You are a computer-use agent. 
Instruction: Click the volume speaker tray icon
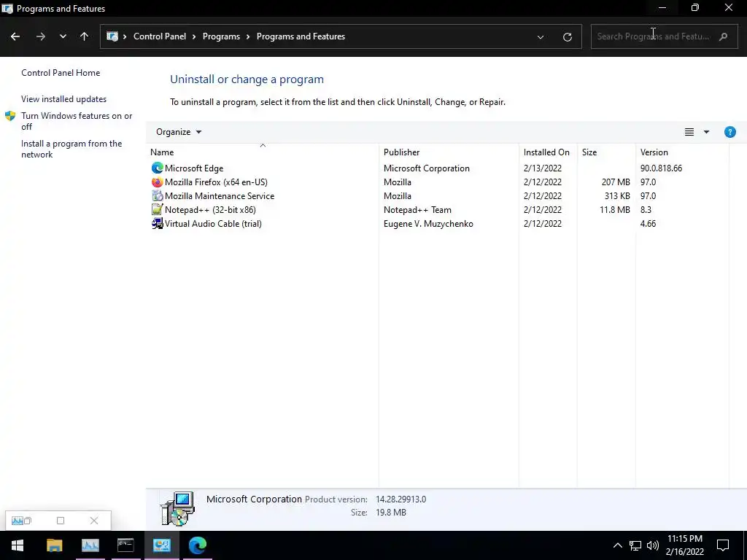[653, 545]
